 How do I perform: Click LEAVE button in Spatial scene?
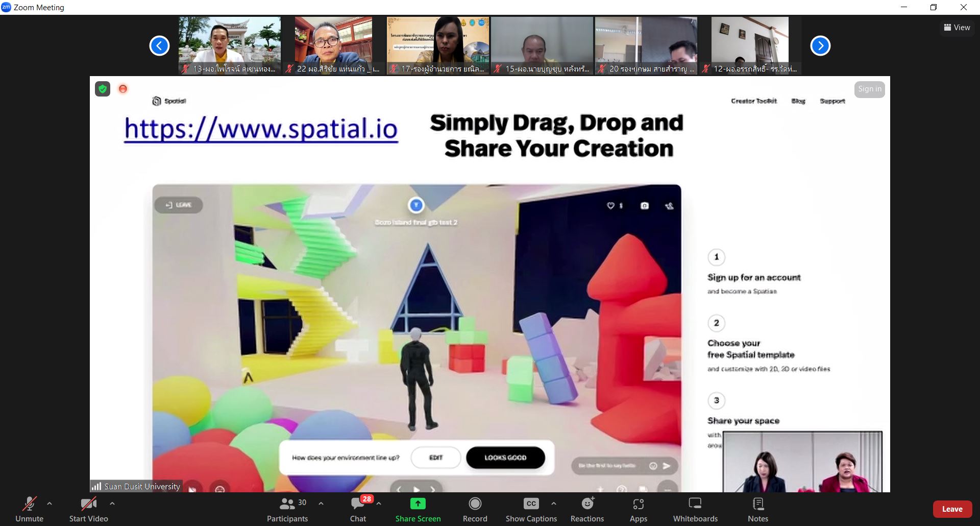[x=179, y=205]
